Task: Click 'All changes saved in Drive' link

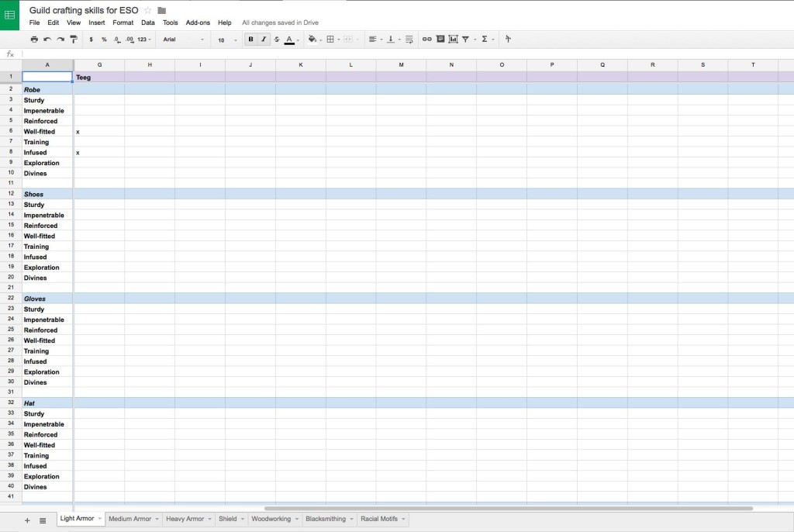Action: (280, 23)
